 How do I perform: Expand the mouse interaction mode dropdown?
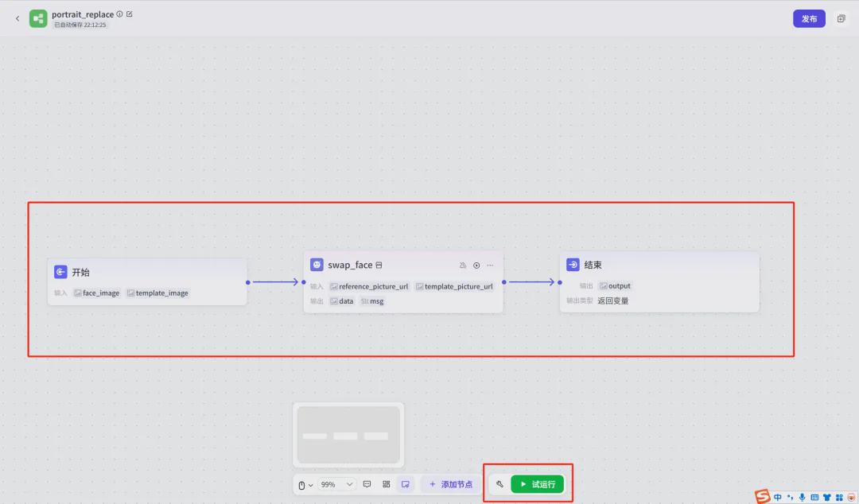click(x=305, y=484)
